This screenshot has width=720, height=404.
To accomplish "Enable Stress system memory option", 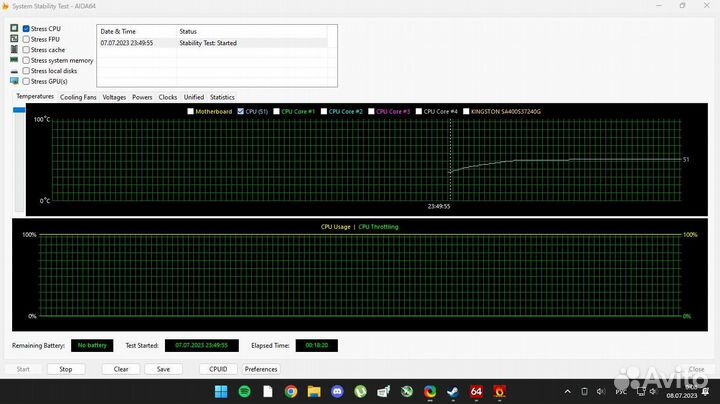I will coord(26,60).
